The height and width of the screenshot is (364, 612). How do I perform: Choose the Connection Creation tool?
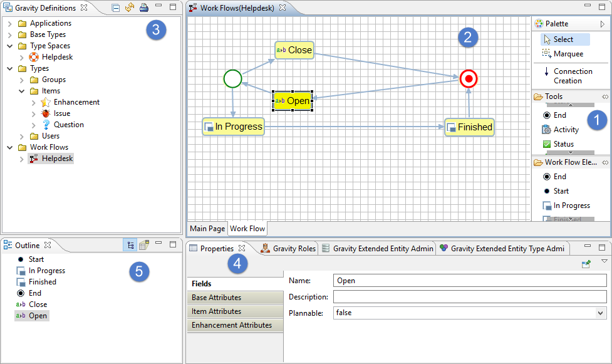[572, 76]
